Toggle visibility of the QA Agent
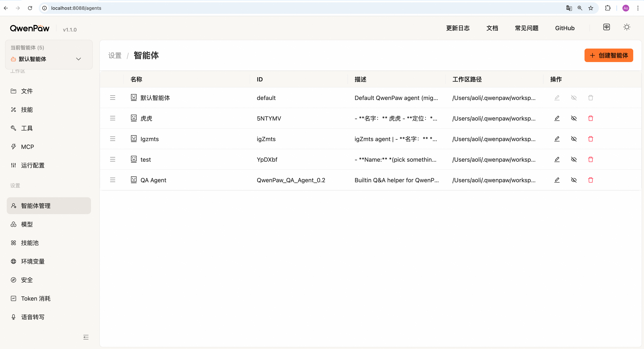Viewport: 644px width, 349px height. click(x=574, y=180)
